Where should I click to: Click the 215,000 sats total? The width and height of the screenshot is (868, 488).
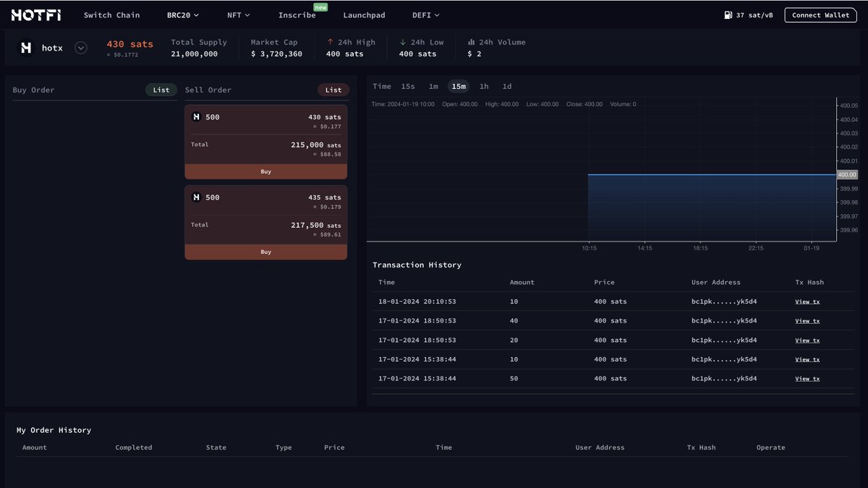(315, 145)
